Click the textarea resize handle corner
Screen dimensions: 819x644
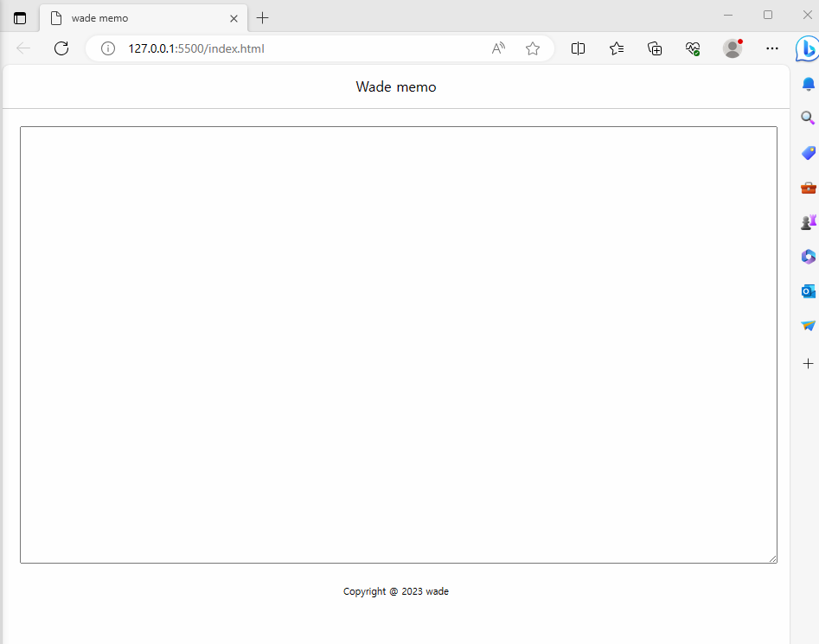772,559
